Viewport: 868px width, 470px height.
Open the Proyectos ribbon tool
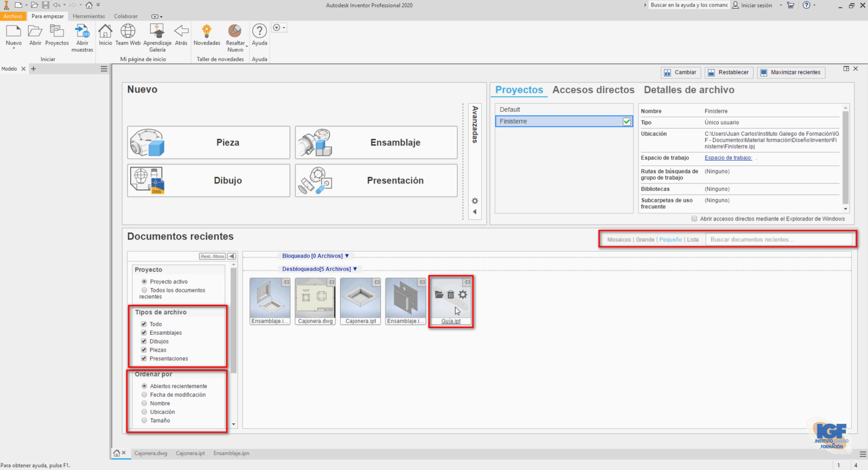56,31
